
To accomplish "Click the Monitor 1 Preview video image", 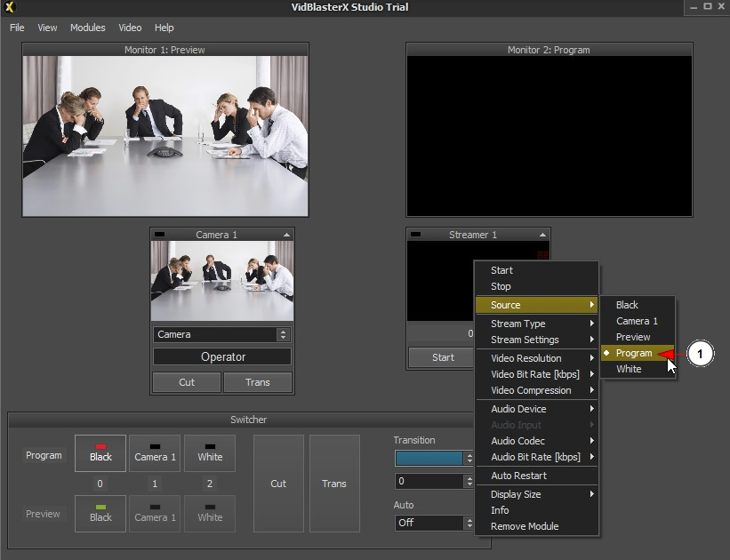I will [x=165, y=136].
